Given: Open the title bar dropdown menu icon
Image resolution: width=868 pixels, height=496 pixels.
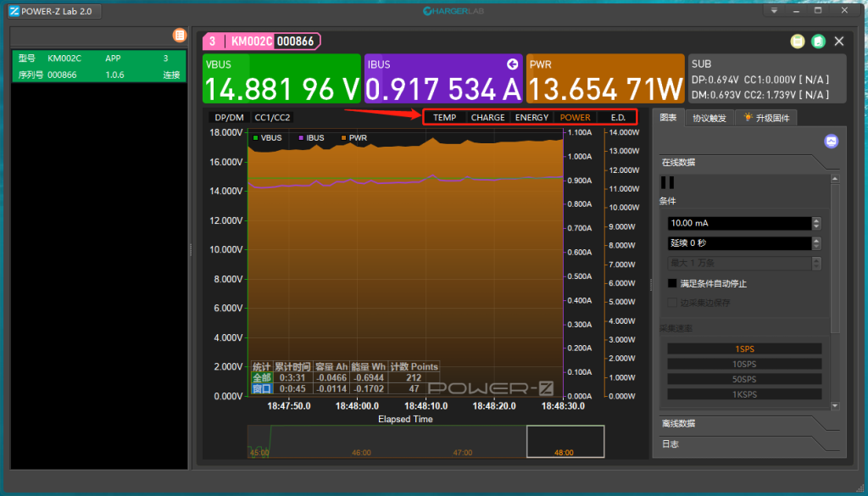Looking at the screenshot, I should (x=775, y=10).
